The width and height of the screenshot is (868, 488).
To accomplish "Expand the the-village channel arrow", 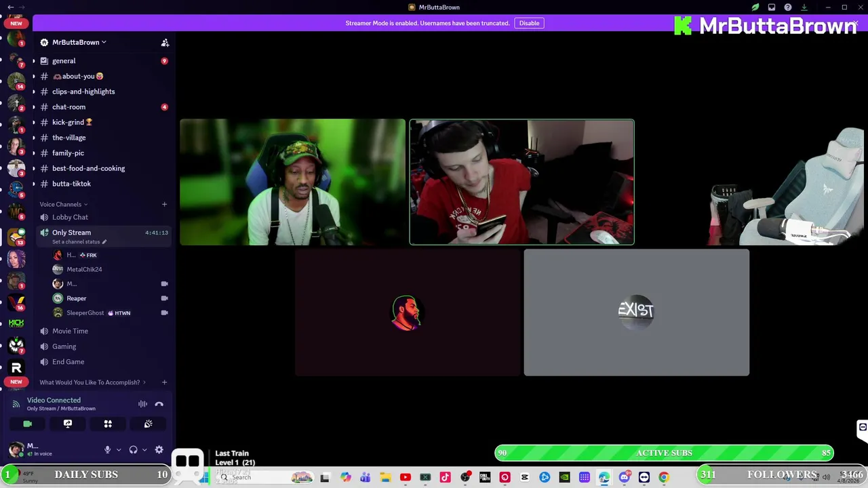I will click(x=33, y=138).
